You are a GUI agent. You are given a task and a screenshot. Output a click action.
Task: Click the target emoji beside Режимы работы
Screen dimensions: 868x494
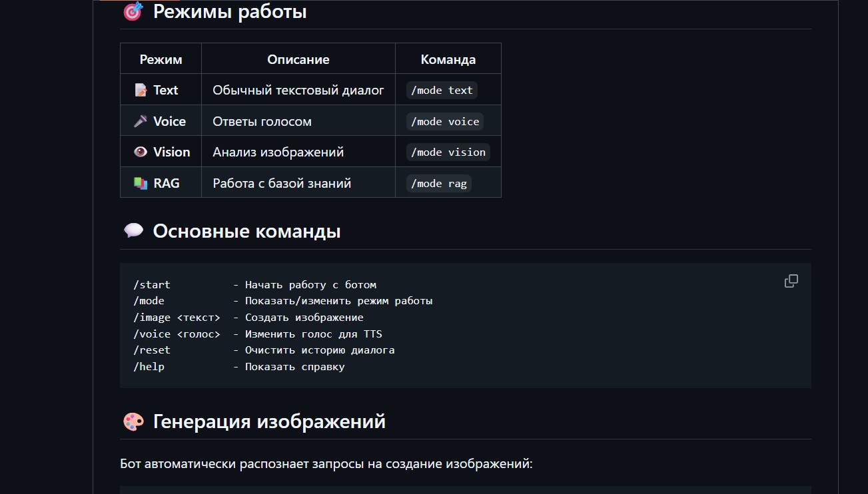pyautogui.click(x=133, y=11)
